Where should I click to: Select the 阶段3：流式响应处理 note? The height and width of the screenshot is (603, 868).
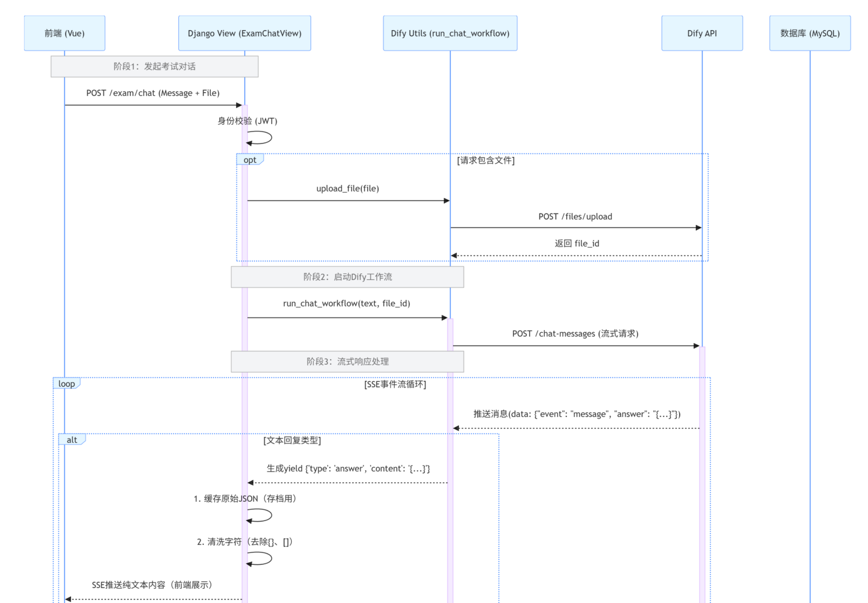coord(347,362)
